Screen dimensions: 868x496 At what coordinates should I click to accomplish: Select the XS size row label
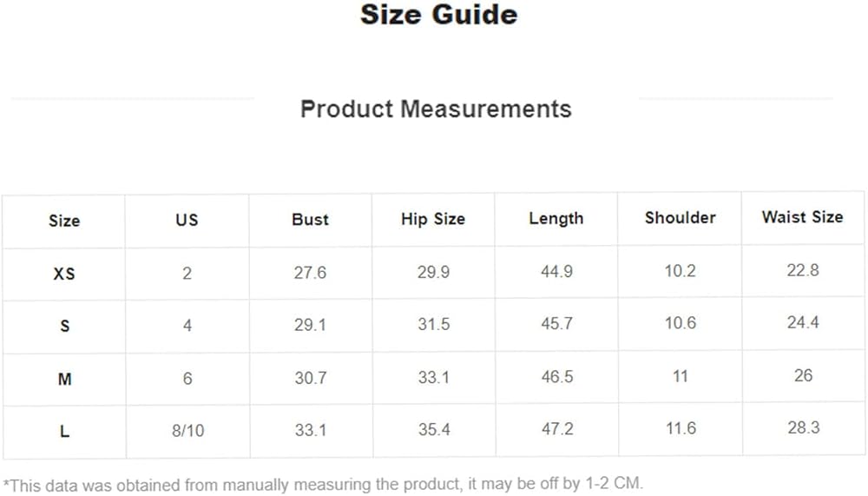point(64,274)
